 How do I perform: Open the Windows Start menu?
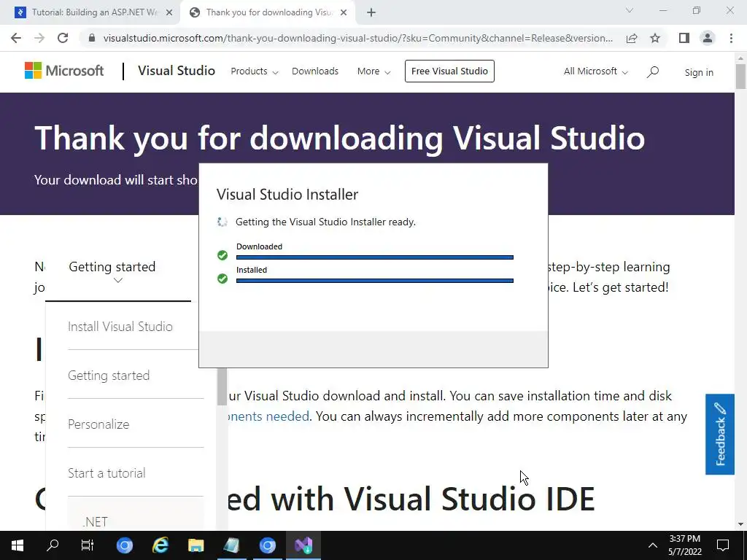18,545
